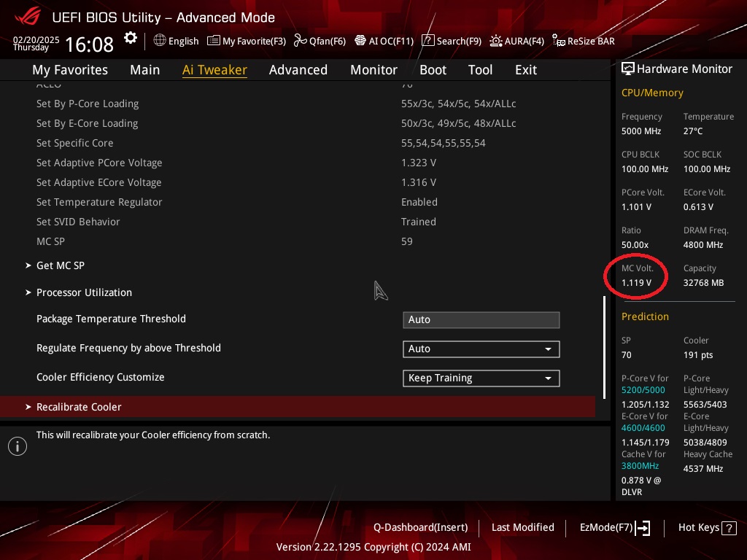The image size is (747, 560).
Task: Click the globe language icon
Action: (x=160, y=41)
